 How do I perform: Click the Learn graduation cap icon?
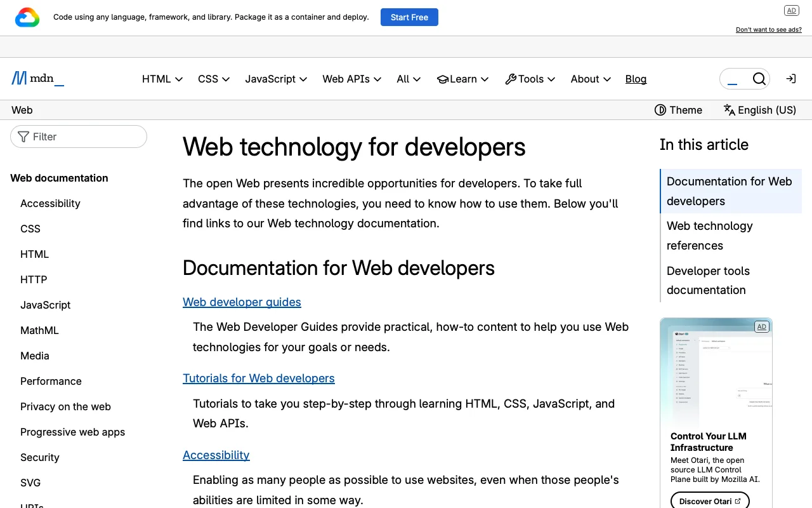(442, 79)
